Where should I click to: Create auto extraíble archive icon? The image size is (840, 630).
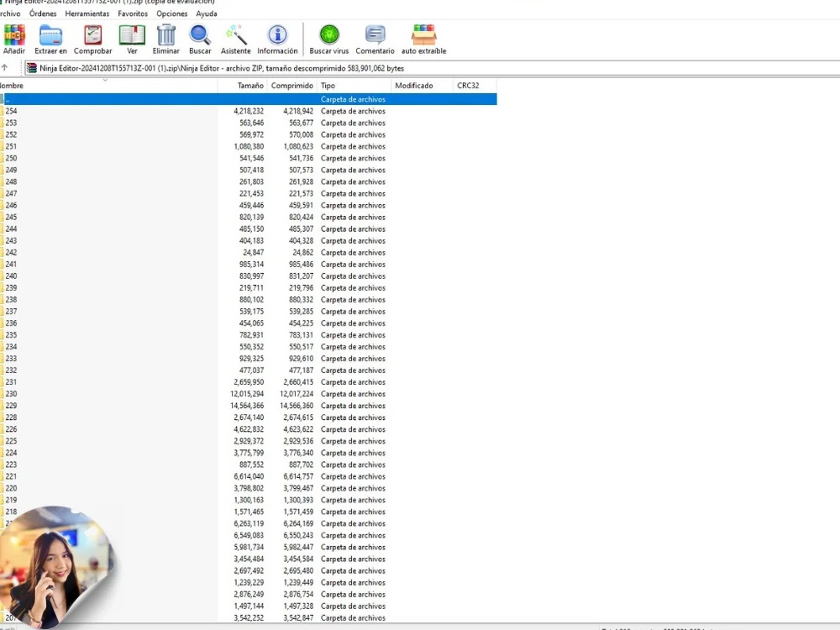tap(423, 34)
